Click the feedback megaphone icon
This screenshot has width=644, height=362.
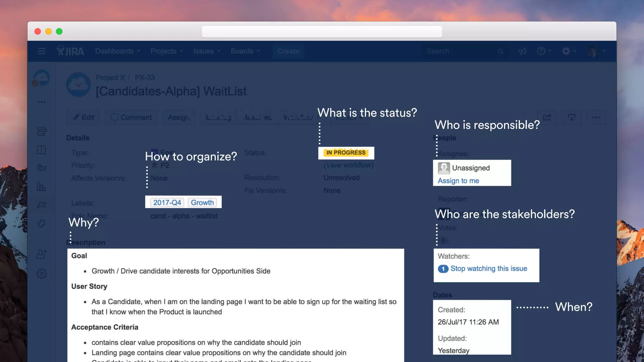[x=522, y=51]
